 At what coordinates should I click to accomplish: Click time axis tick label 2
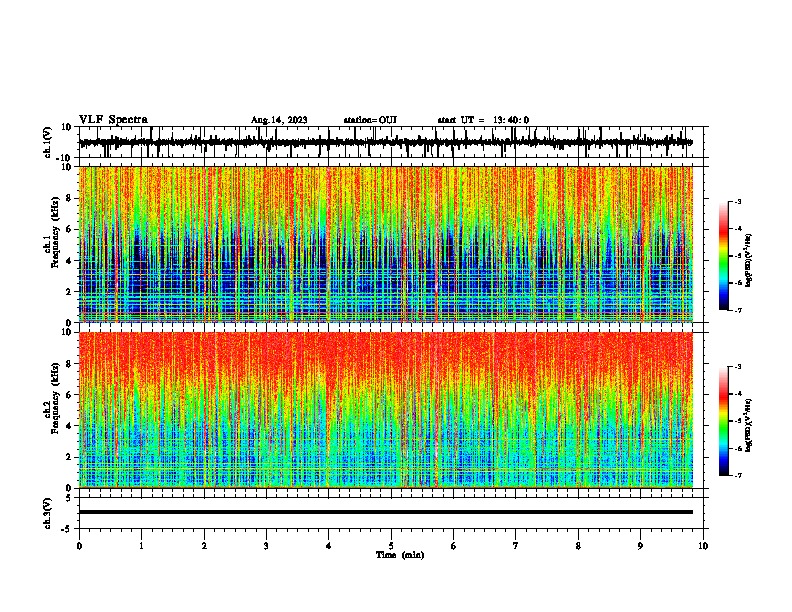click(x=204, y=546)
